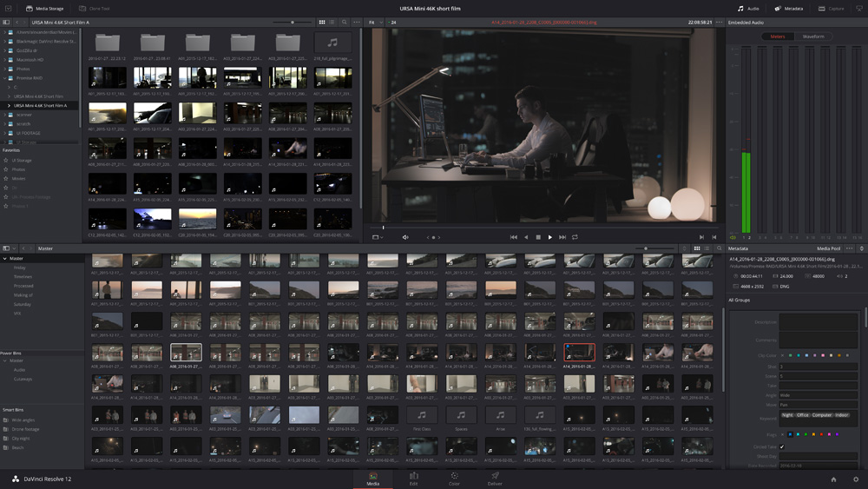
Task: Open the Edit page tab
Action: (x=414, y=479)
